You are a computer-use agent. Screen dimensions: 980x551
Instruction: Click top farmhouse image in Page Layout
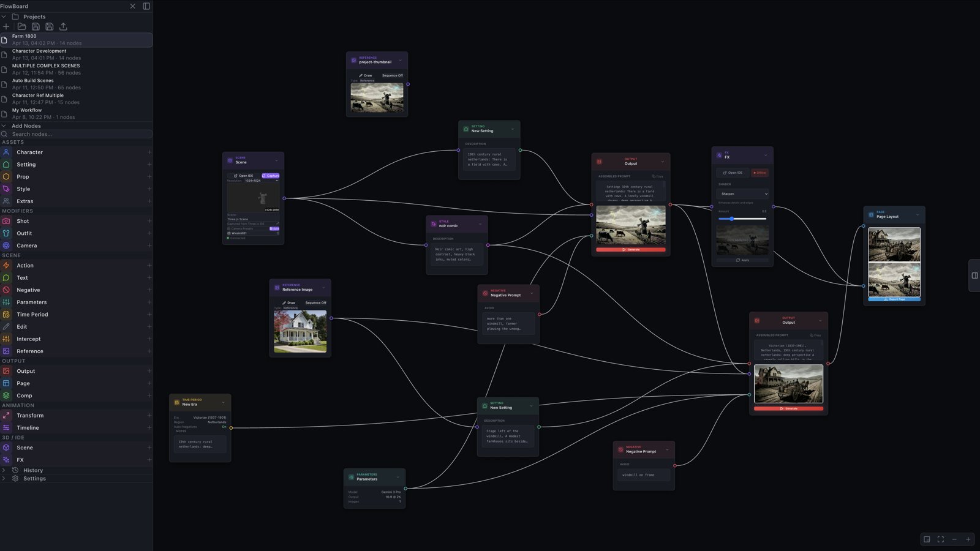point(894,245)
